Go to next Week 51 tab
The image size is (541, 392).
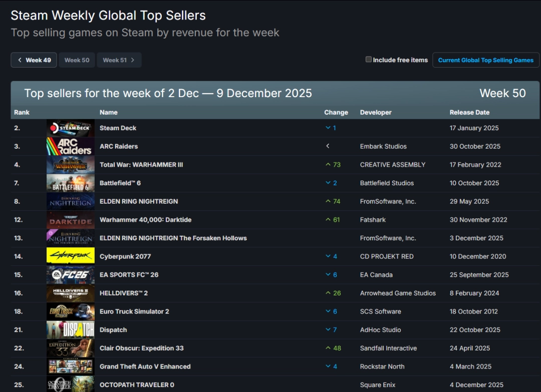[119, 60]
